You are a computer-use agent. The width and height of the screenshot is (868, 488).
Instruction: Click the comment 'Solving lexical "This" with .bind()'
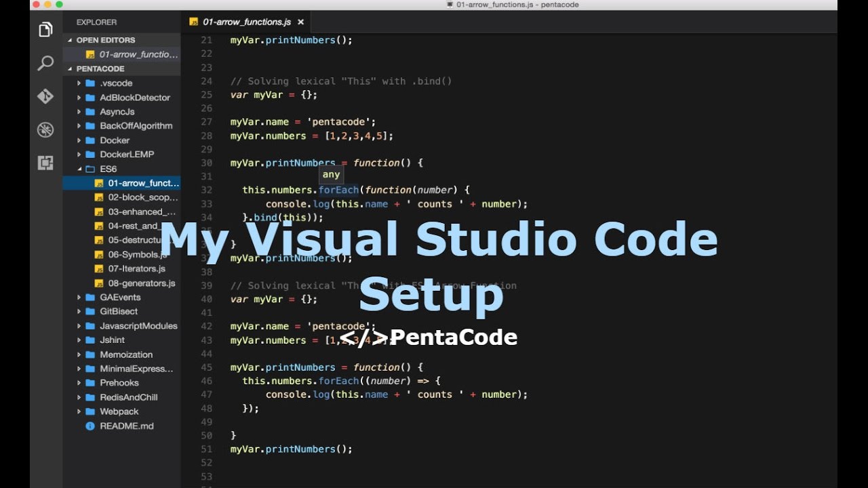pyautogui.click(x=341, y=81)
